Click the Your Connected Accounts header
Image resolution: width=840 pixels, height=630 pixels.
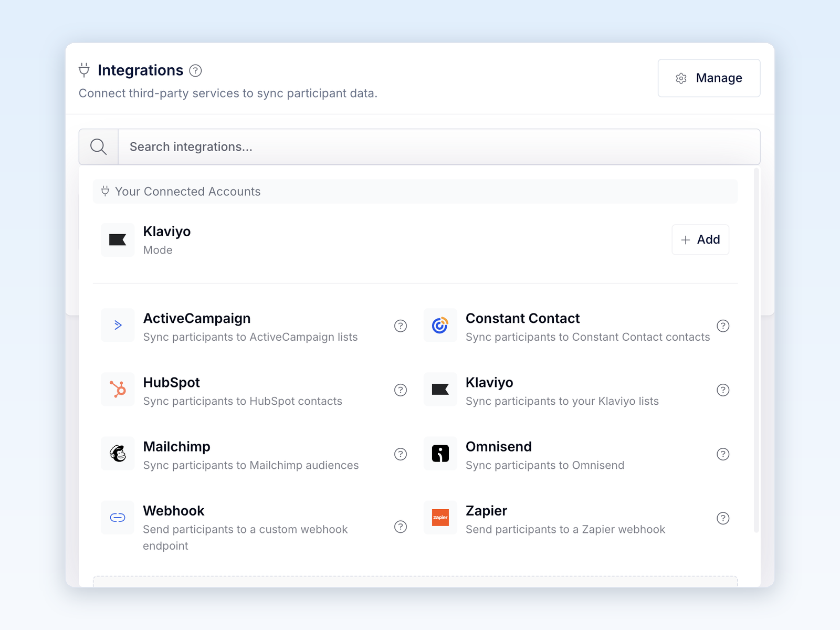(x=415, y=192)
